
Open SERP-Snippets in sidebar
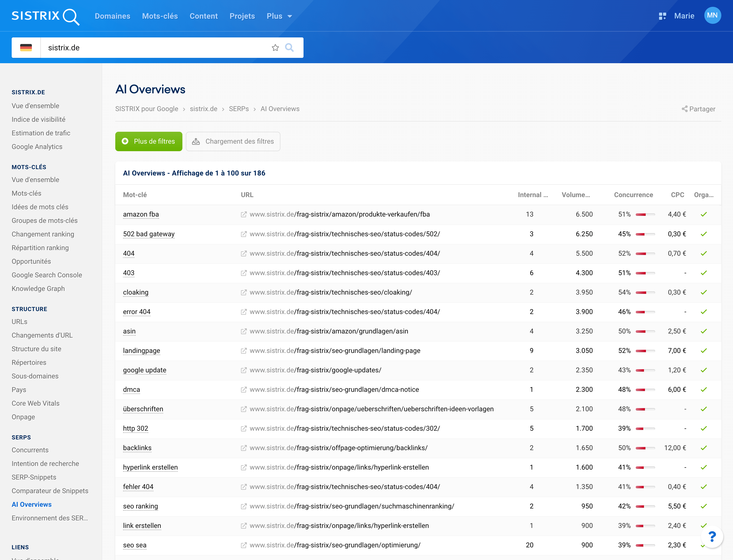tap(34, 477)
